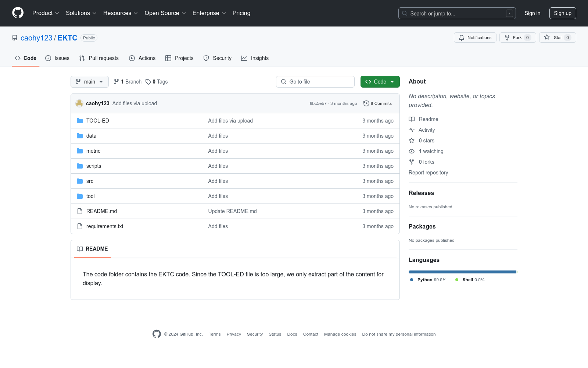
Task: Click the data folder icon
Action: (80, 136)
